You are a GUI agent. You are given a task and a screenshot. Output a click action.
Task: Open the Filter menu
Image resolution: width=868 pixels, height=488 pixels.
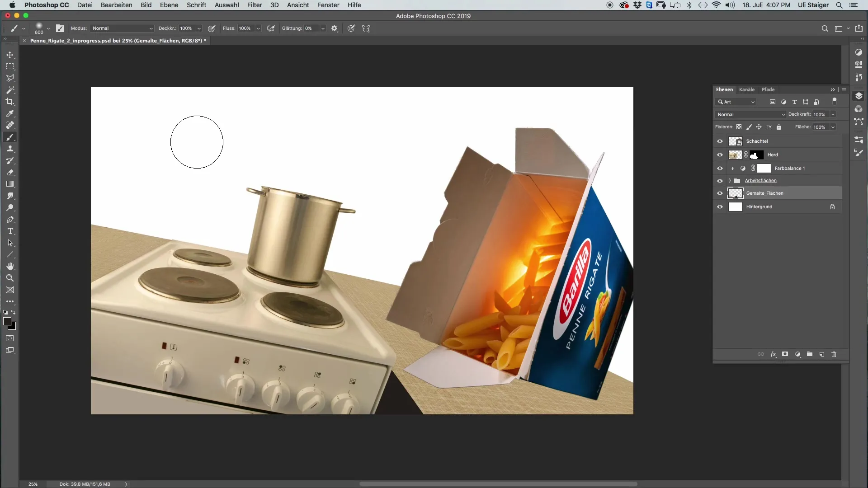[x=255, y=5]
